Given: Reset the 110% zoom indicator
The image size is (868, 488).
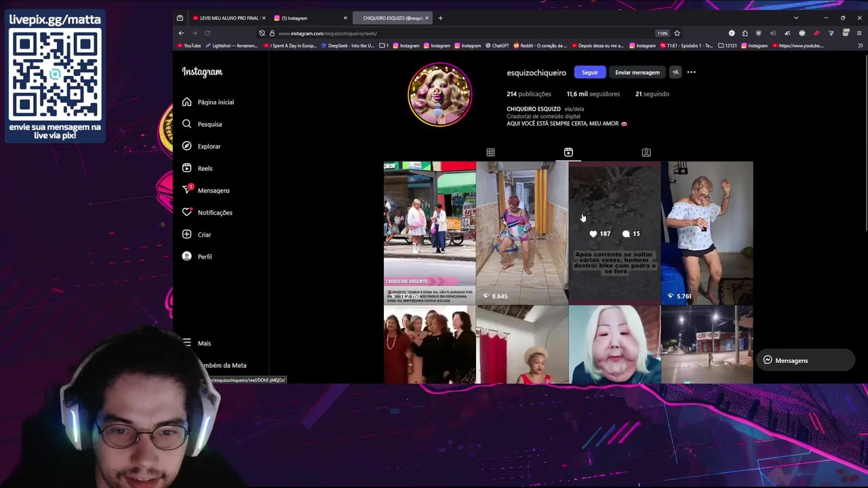Looking at the screenshot, I should (x=662, y=33).
